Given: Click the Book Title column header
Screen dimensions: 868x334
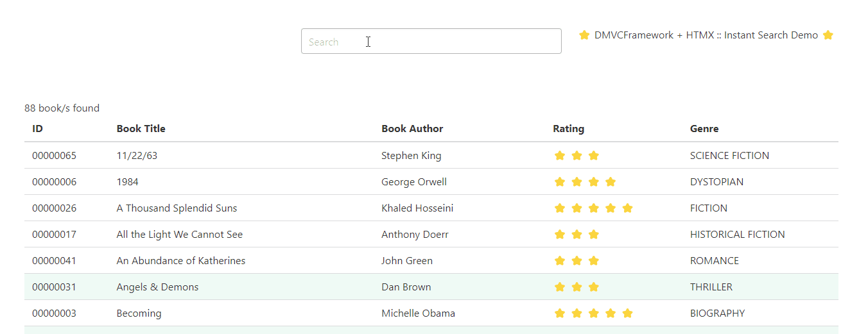Looking at the screenshot, I should click(x=141, y=129).
